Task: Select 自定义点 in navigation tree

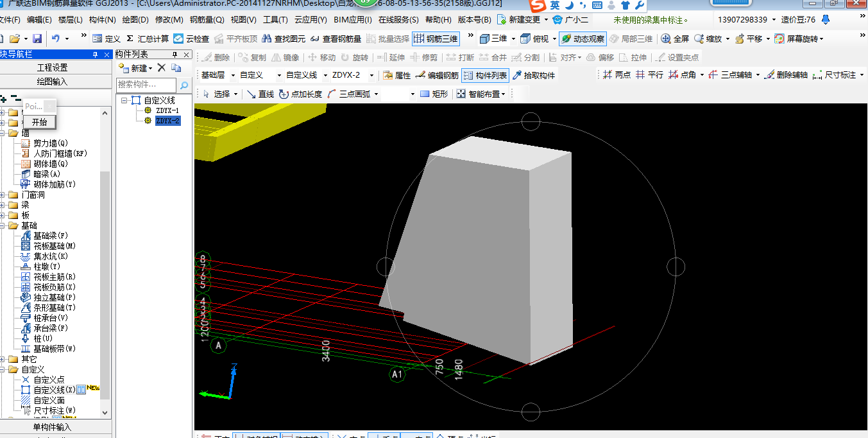Action: pos(49,380)
